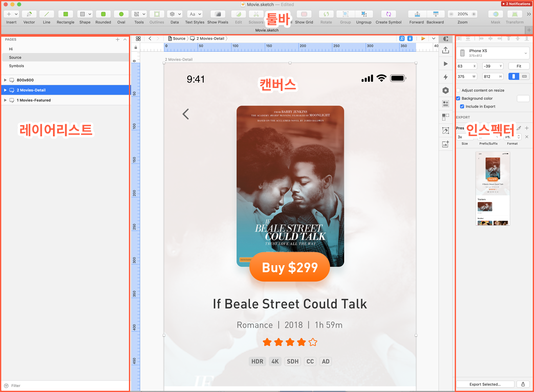Choose the Line tool in toolbar
The width and height of the screenshot is (534, 392).
pyautogui.click(x=47, y=14)
